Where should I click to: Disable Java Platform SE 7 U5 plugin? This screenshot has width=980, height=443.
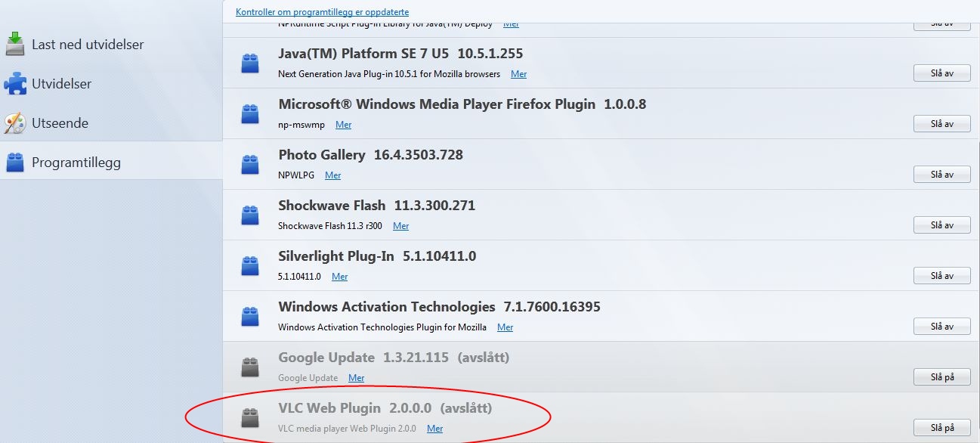click(x=942, y=73)
